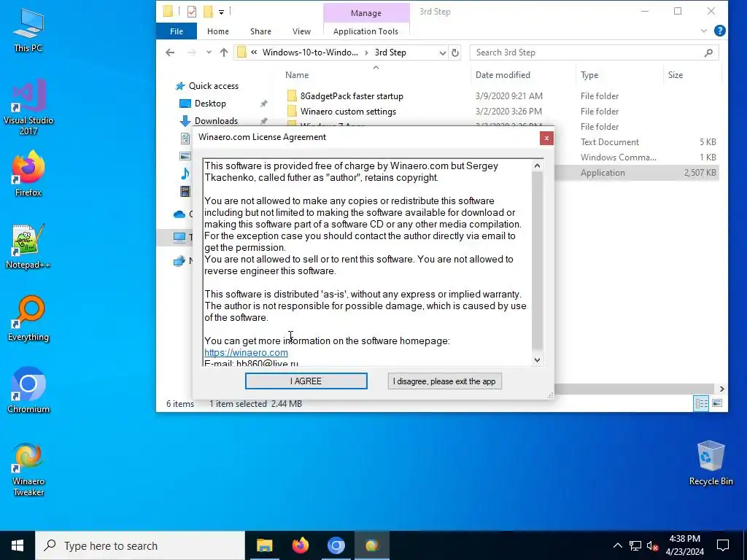Screen dimensions: 747x560
Task: Open Desktop in the navigation pane
Action: tap(210, 104)
